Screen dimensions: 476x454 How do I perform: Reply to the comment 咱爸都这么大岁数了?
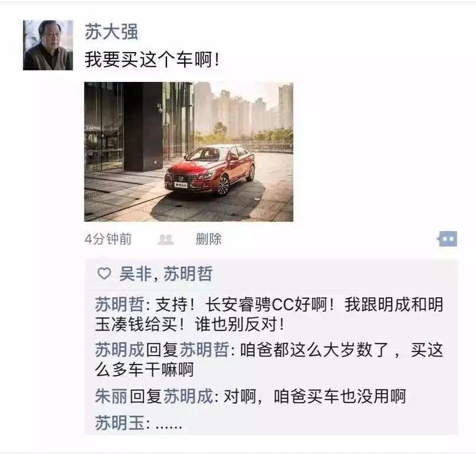[x=269, y=360]
